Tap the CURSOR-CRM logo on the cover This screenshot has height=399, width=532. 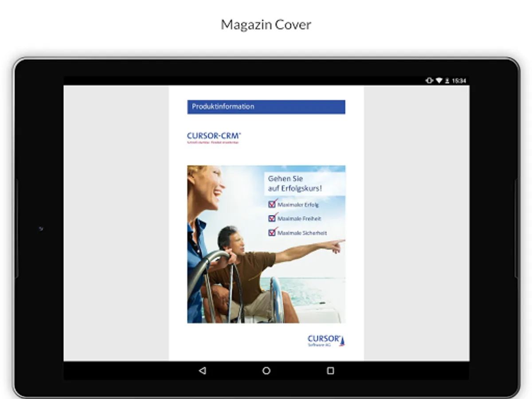click(214, 138)
